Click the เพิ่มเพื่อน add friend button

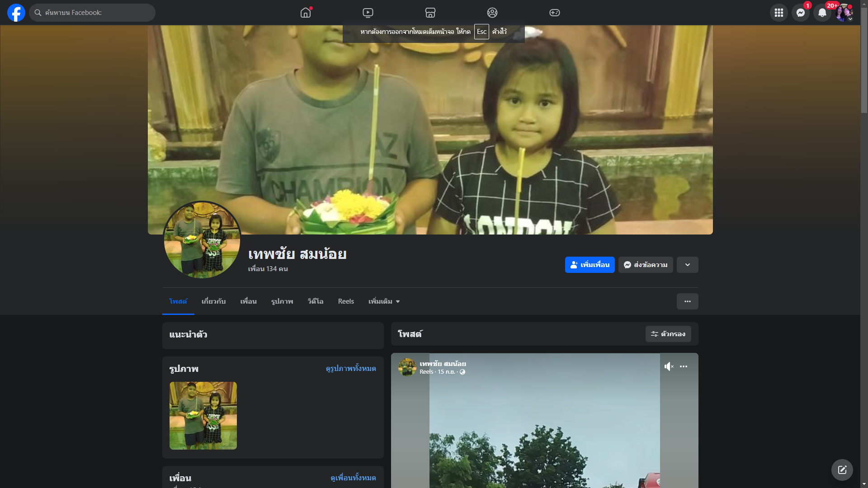tap(590, 265)
